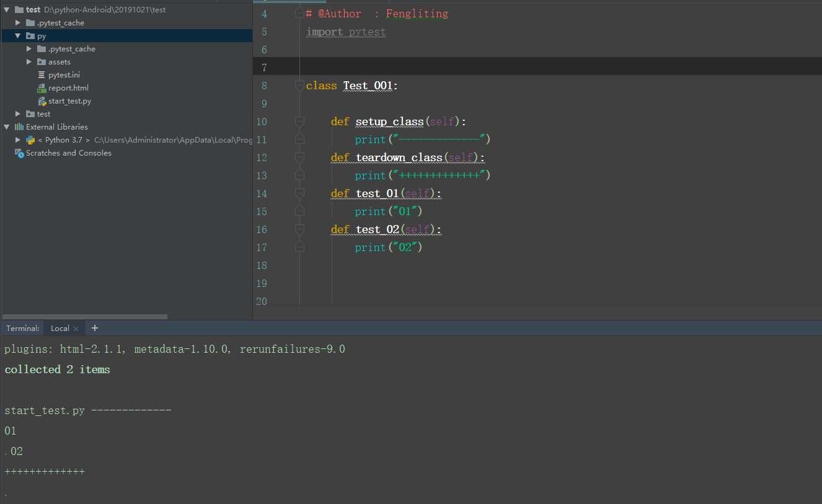The height and width of the screenshot is (504, 822).
Task: Expand the assets folder arrow
Action: (29, 61)
